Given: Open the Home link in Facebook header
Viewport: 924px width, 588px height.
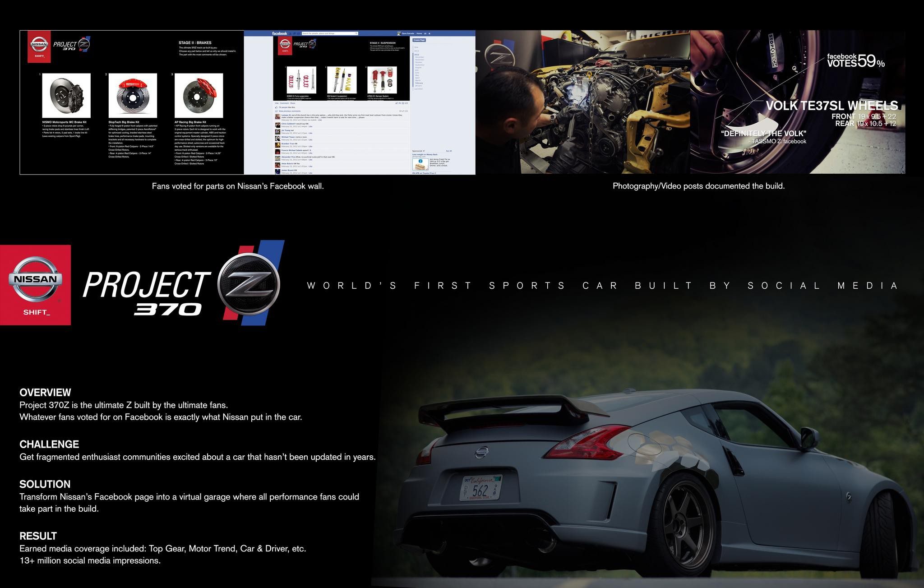Looking at the screenshot, I should pos(419,33).
